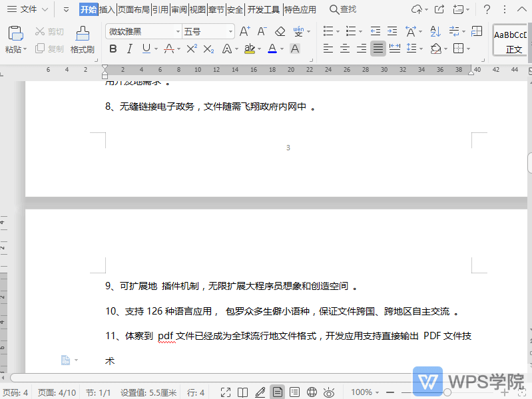
Task: Toggle justified text alignment
Action: pyautogui.click(x=378, y=49)
